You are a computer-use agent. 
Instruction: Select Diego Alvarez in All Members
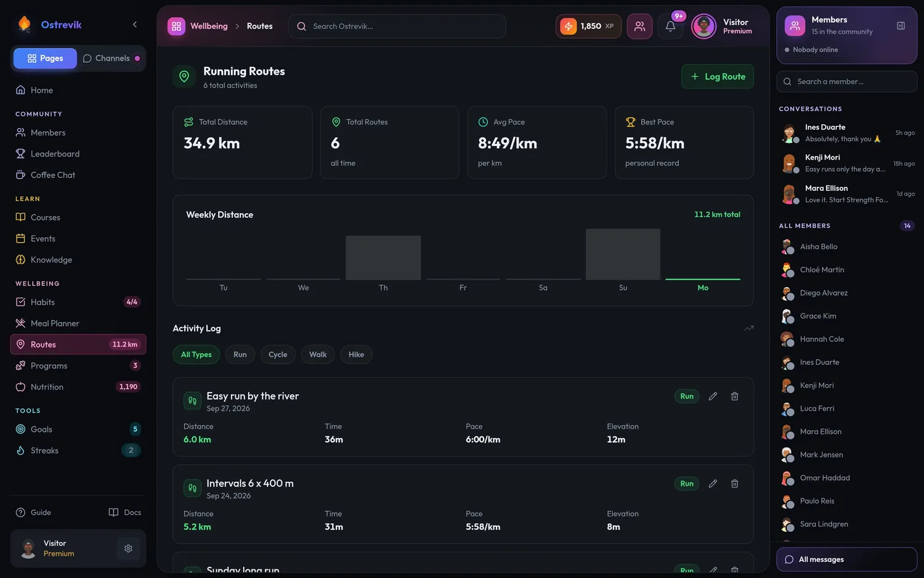[847, 293]
